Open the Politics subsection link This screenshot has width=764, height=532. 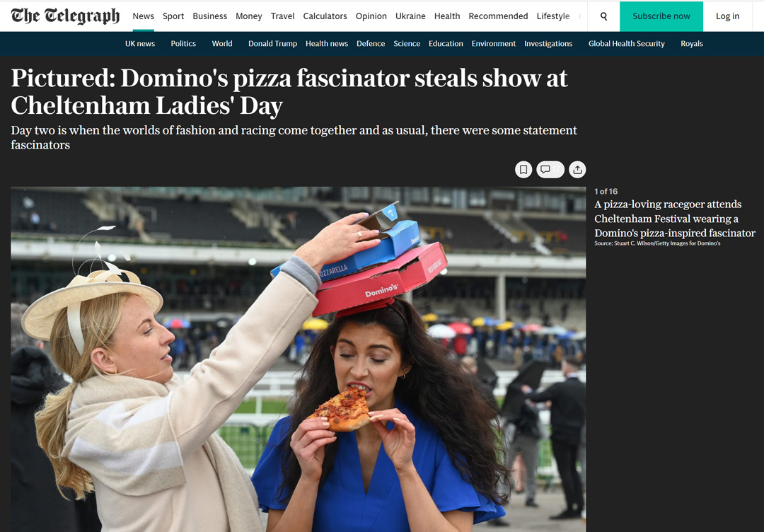click(x=183, y=43)
